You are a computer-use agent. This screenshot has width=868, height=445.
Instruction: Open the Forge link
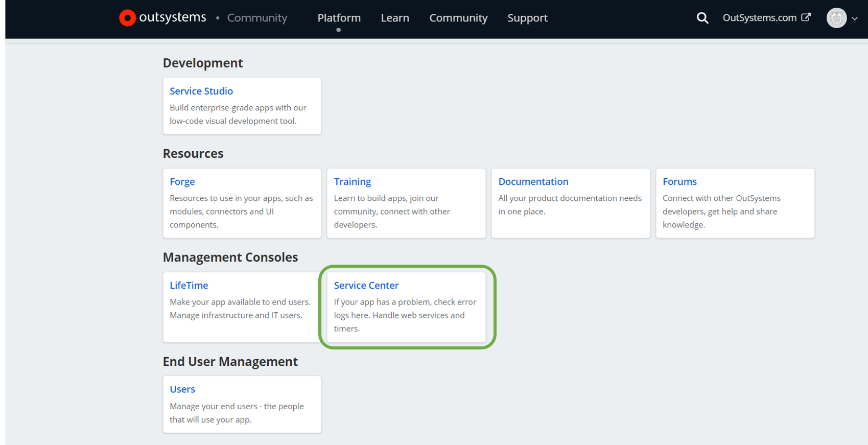coord(182,181)
